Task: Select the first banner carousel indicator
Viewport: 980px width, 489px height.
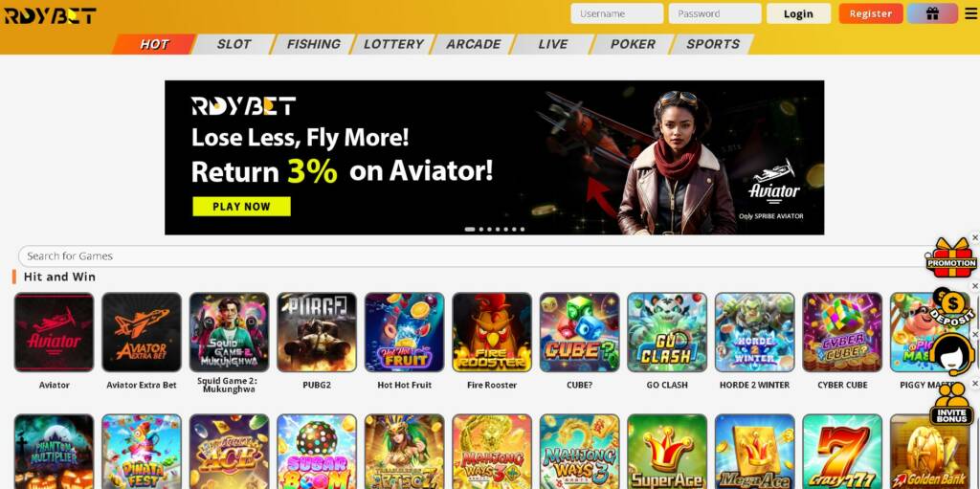Action: [x=470, y=229]
